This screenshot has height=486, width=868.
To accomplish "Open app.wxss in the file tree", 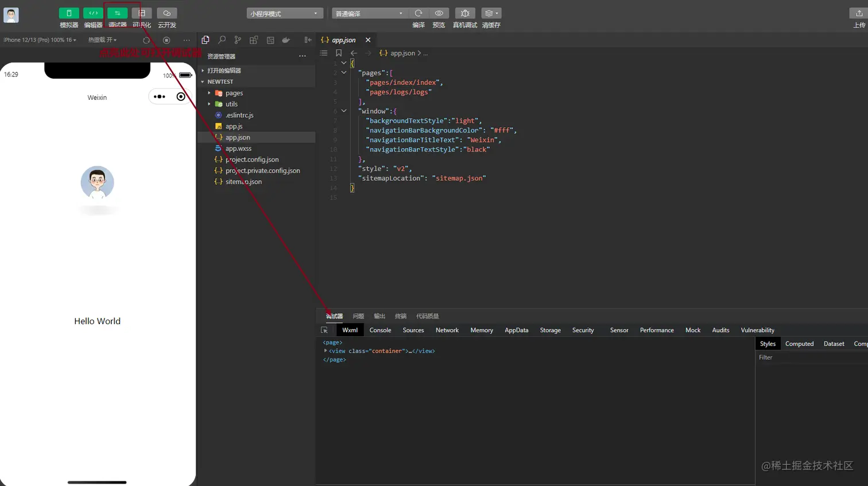I will pyautogui.click(x=257, y=149).
